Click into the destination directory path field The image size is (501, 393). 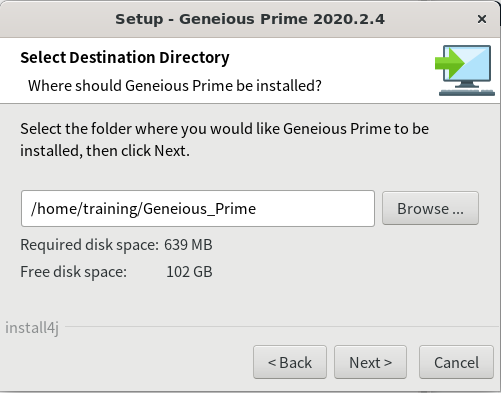[x=198, y=209]
